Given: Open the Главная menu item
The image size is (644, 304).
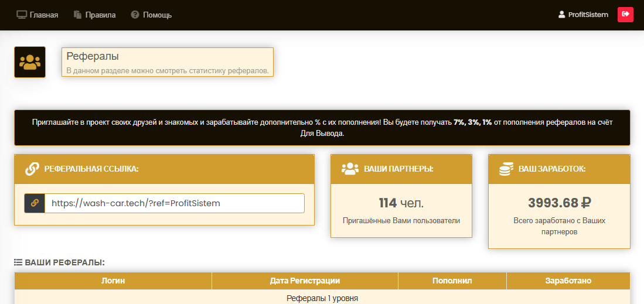Looking at the screenshot, I should (x=43, y=15).
